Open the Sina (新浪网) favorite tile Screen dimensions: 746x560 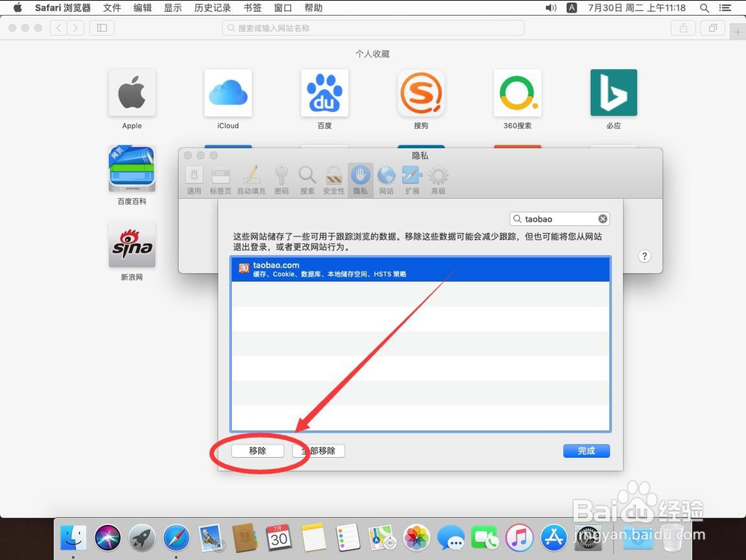click(132, 244)
